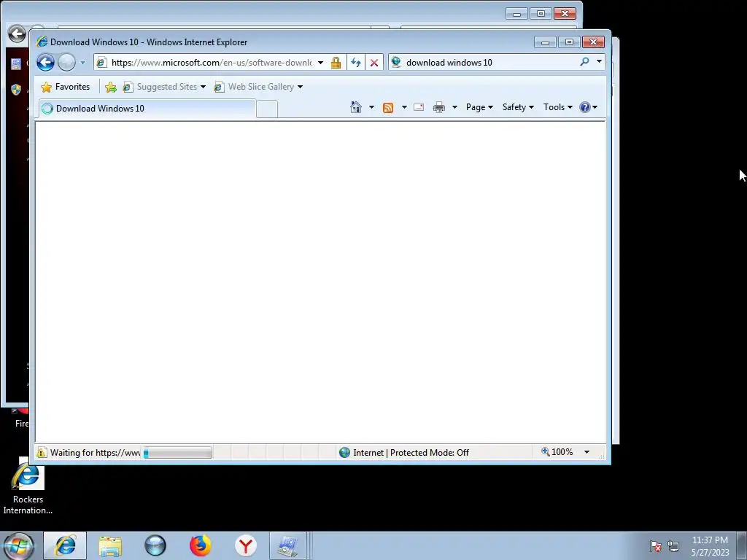Viewport: 747px width, 560px height.
Task: Click Internet | Protected Mode: Off status
Action: coord(404,453)
